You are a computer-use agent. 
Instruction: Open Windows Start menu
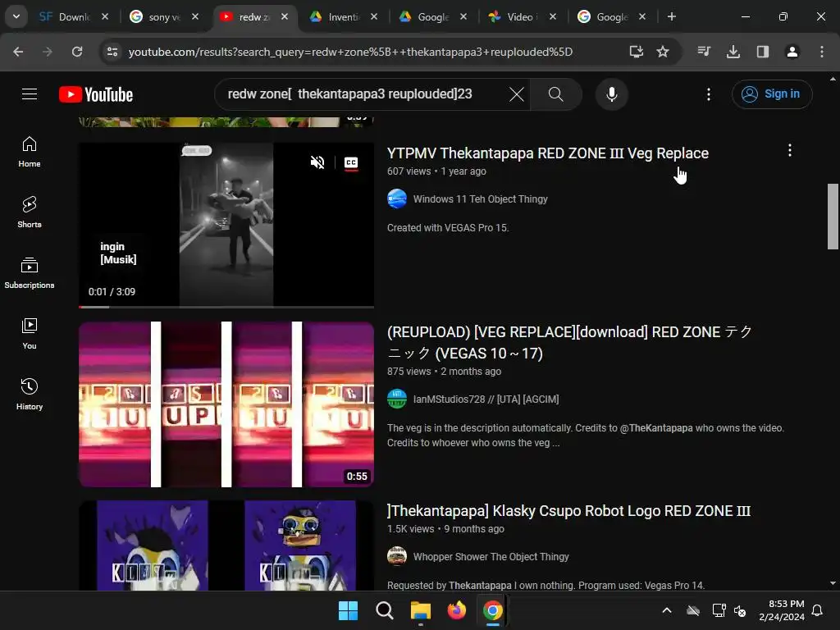348,610
